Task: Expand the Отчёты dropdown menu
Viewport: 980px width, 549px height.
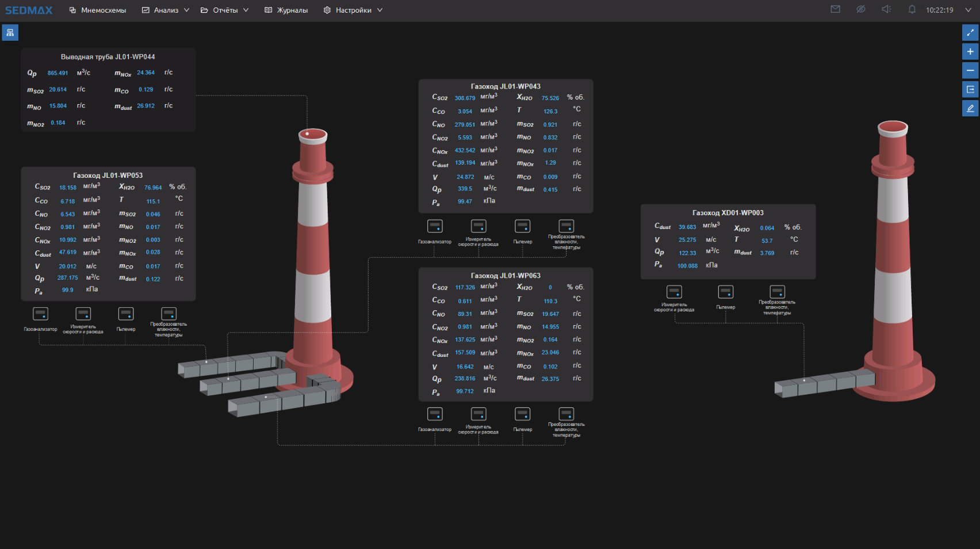Action: pyautogui.click(x=225, y=10)
